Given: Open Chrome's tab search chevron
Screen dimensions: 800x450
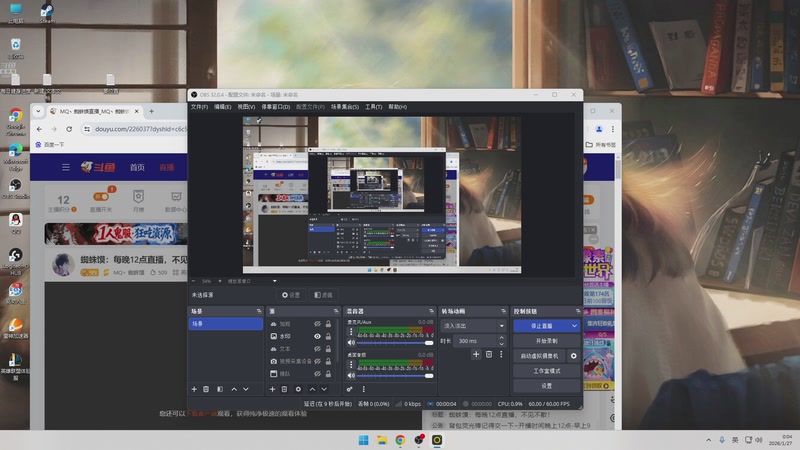Looking at the screenshot, I should click(38, 111).
